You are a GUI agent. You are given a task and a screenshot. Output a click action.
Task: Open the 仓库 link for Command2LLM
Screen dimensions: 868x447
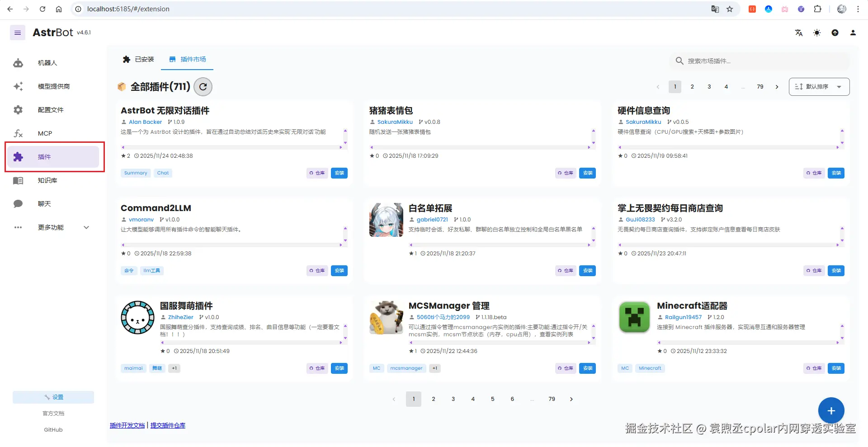tap(317, 271)
